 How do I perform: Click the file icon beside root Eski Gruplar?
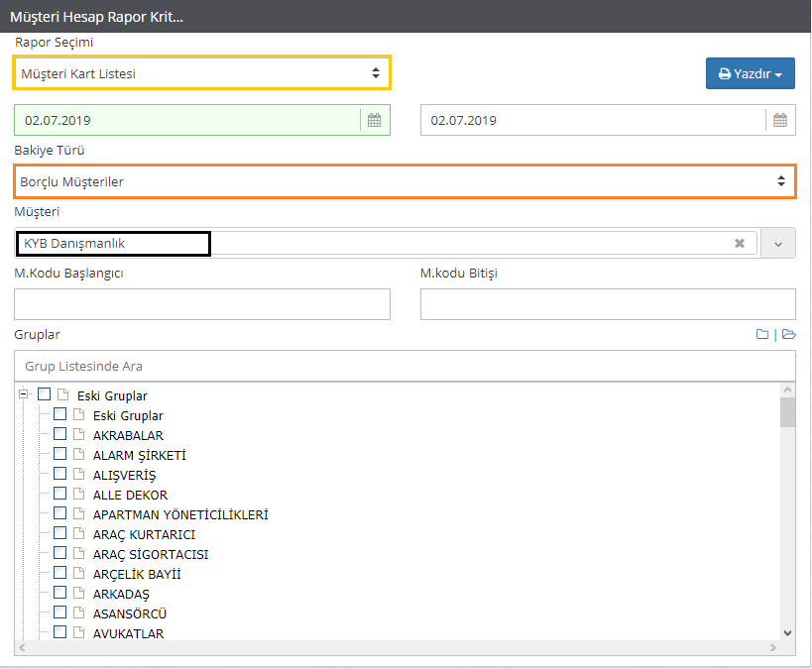[x=62, y=395]
